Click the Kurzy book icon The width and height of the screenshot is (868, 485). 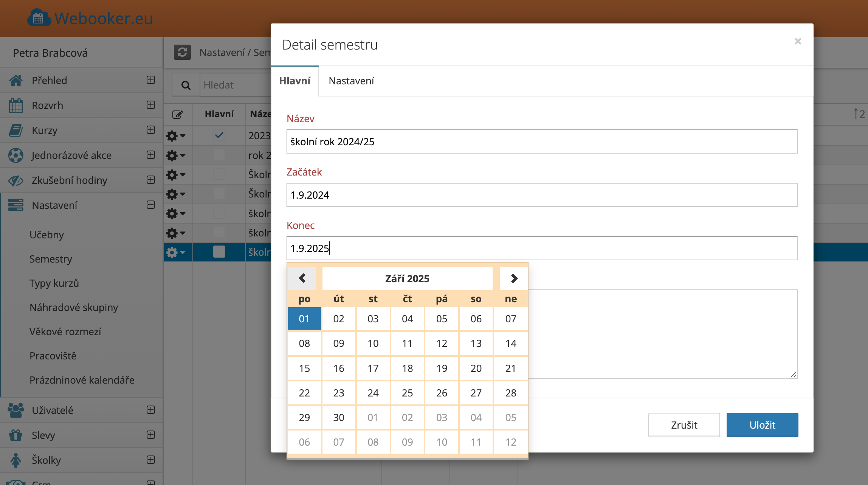pyautogui.click(x=16, y=131)
